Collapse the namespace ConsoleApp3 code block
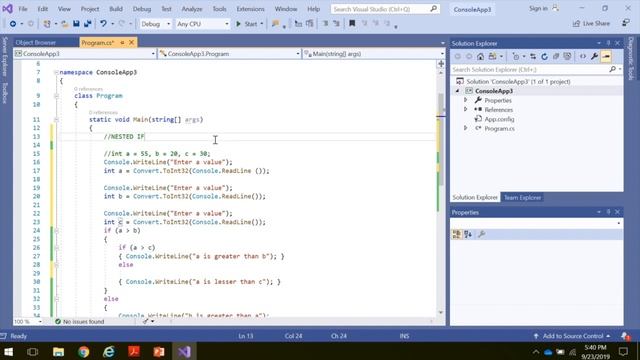 point(56,72)
